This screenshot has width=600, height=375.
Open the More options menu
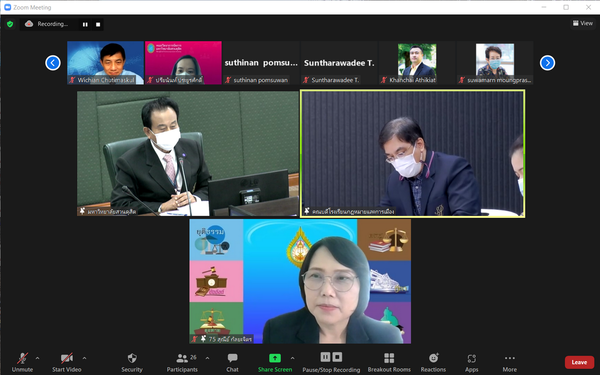coord(510,362)
